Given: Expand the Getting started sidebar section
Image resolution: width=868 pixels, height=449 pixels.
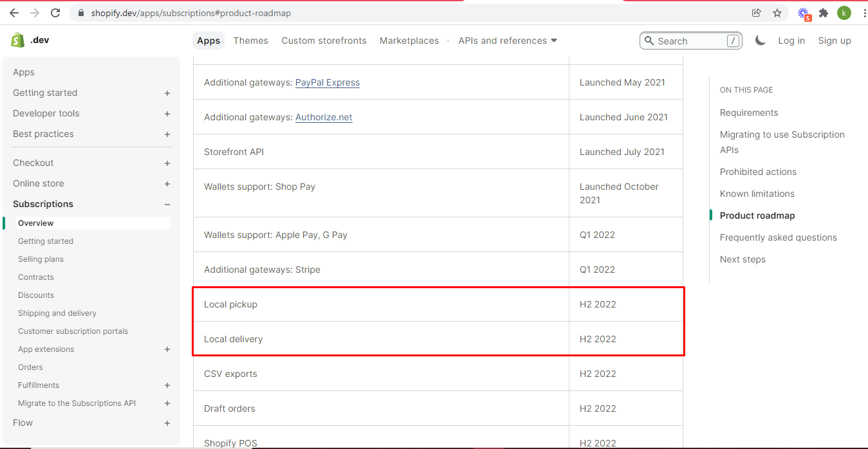Looking at the screenshot, I should click(x=167, y=93).
